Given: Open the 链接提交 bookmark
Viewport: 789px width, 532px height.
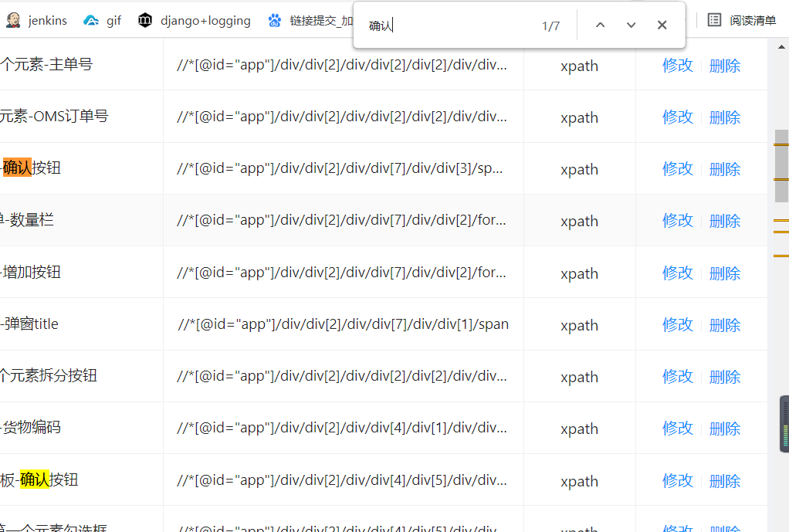Looking at the screenshot, I should [311, 21].
